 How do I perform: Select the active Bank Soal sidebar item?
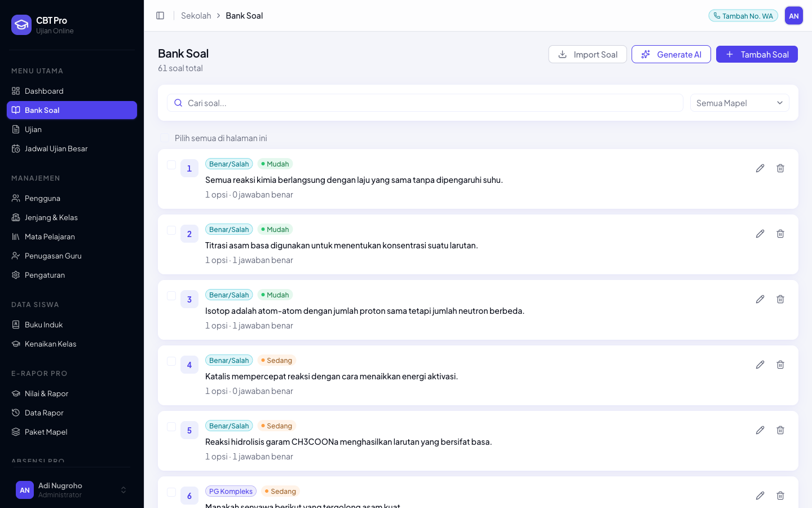72,110
